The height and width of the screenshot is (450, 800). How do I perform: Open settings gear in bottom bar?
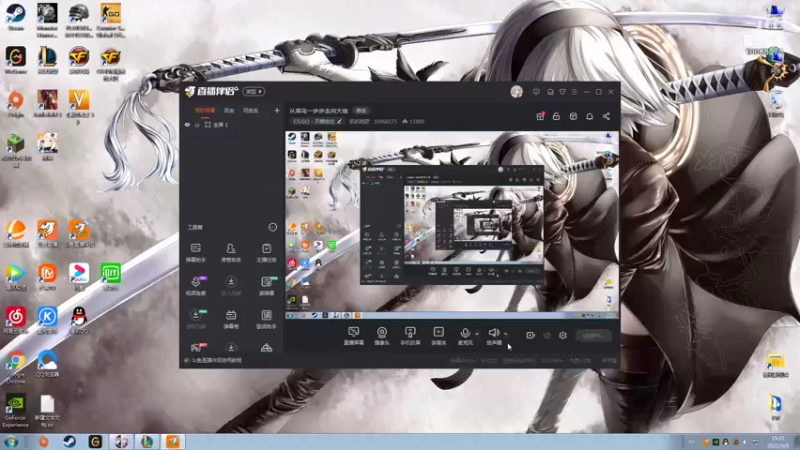pos(563,335)
